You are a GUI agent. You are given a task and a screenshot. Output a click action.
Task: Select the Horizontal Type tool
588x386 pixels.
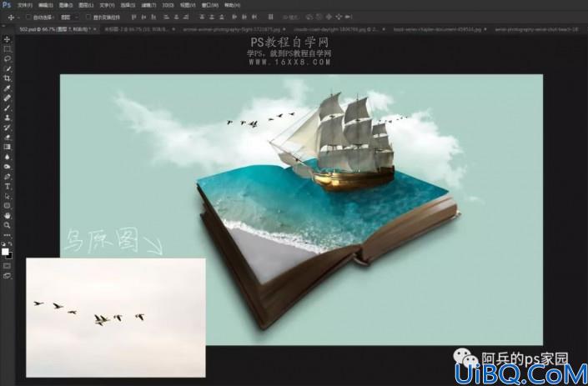pyautogui.click(x=8, y=186)
